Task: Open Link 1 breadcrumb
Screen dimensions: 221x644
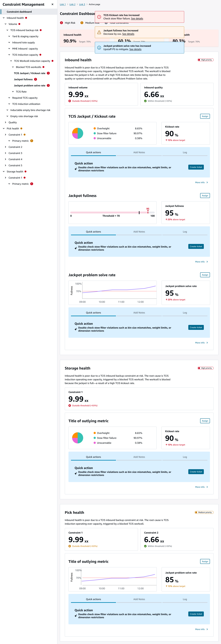Action: pos(63,4)
